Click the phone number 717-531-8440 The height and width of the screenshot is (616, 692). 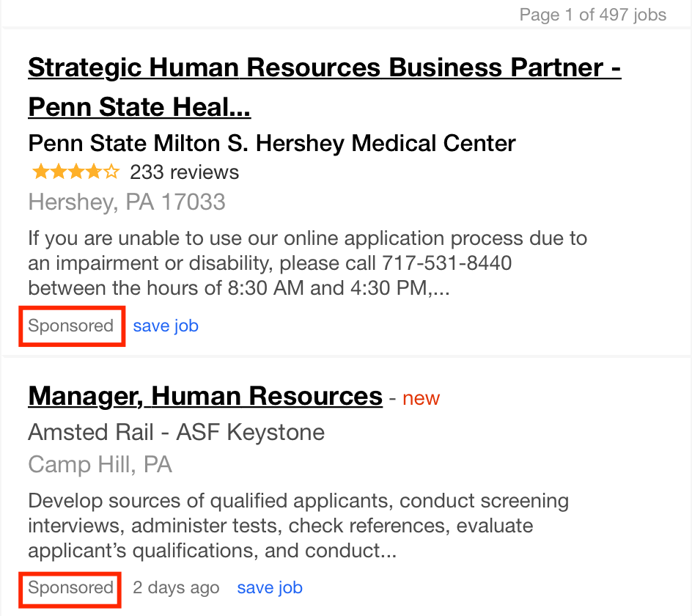point(446,263)
